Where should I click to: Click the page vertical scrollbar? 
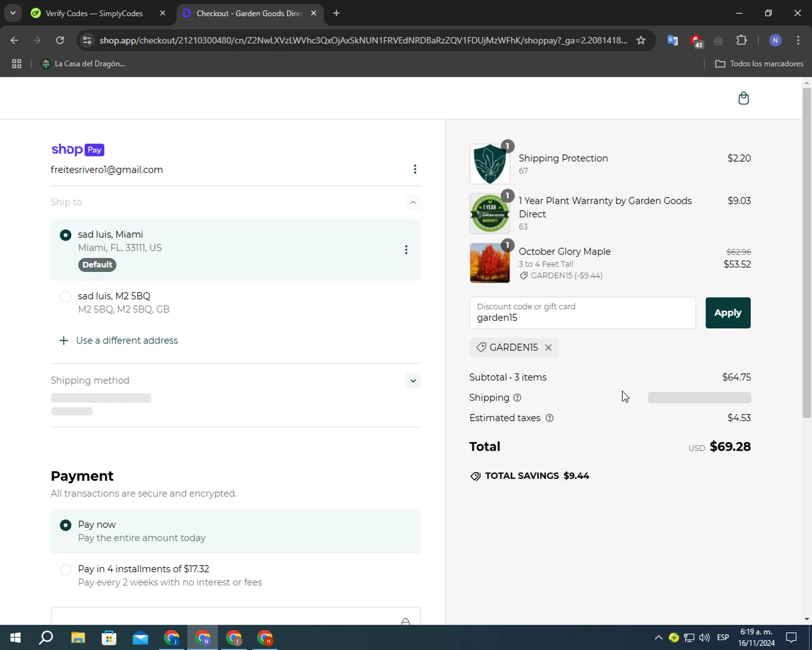[807, 252]
